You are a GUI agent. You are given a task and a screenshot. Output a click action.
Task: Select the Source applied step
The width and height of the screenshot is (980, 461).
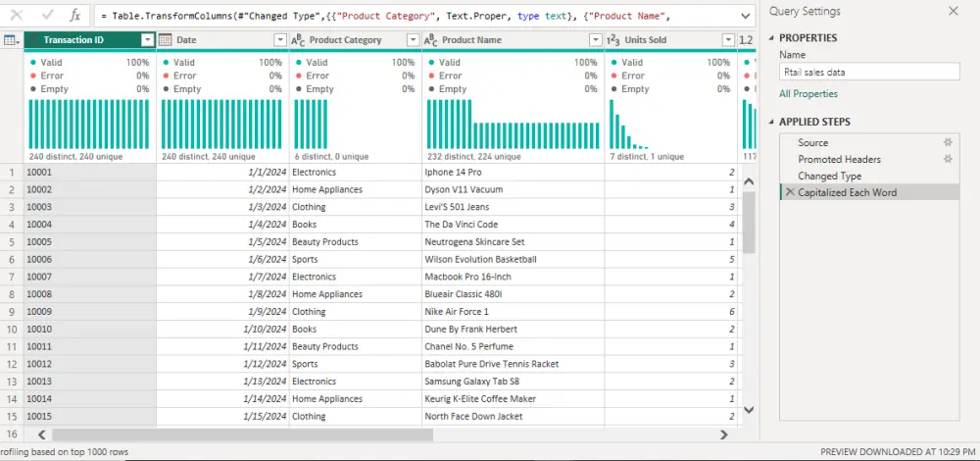(x=869, y=142)
